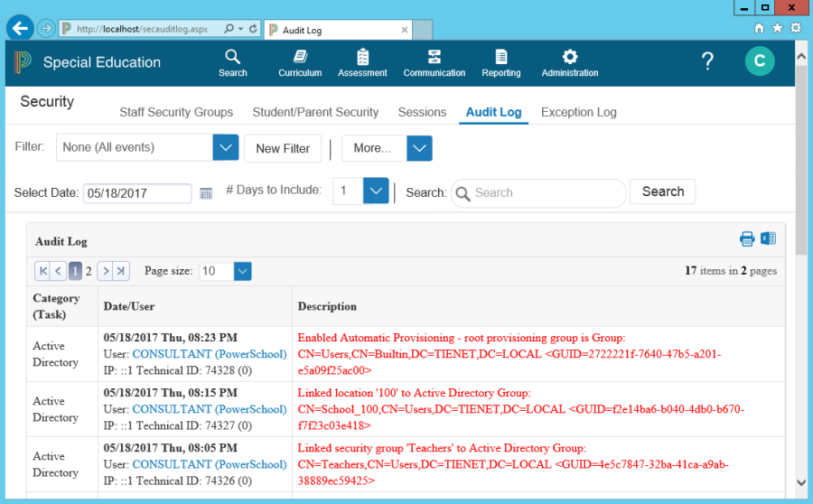This screenshot has width=813, height=504.
Task: Open the Page size dropdown
Action: pos(242,271)
